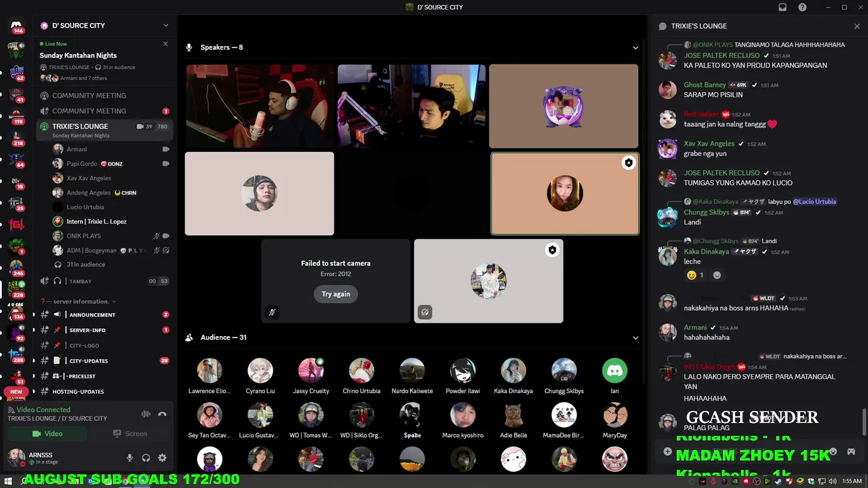Join TAMBAY voice channel

pos(105,281)
